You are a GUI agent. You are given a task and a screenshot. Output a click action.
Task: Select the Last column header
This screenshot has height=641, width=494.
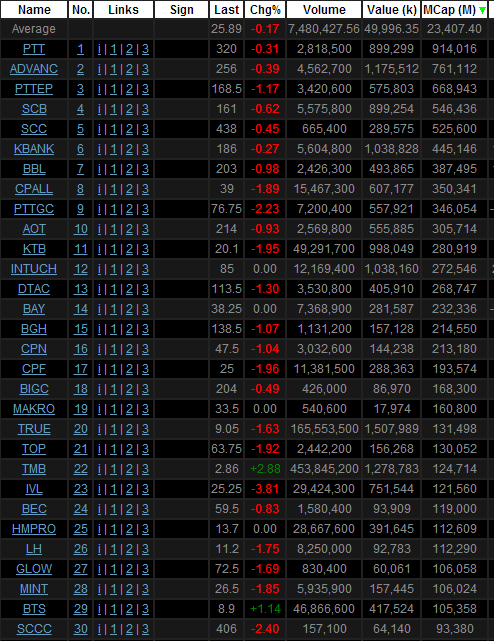point(227,9)
